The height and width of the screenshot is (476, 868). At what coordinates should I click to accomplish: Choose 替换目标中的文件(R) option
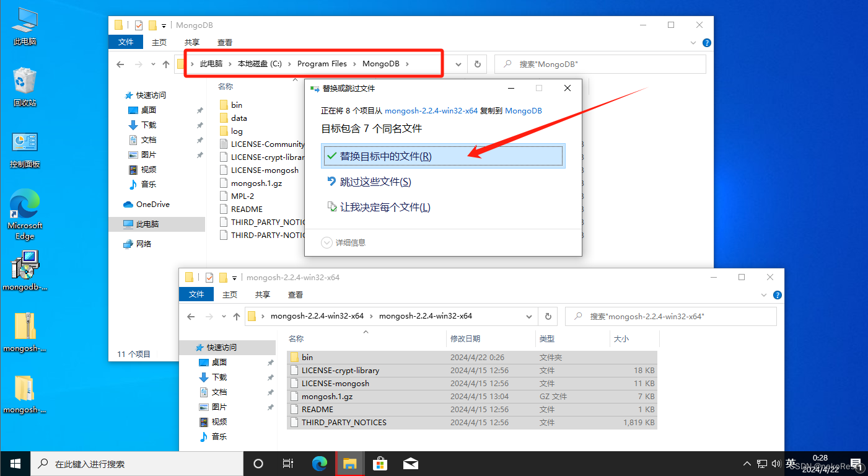443,156
